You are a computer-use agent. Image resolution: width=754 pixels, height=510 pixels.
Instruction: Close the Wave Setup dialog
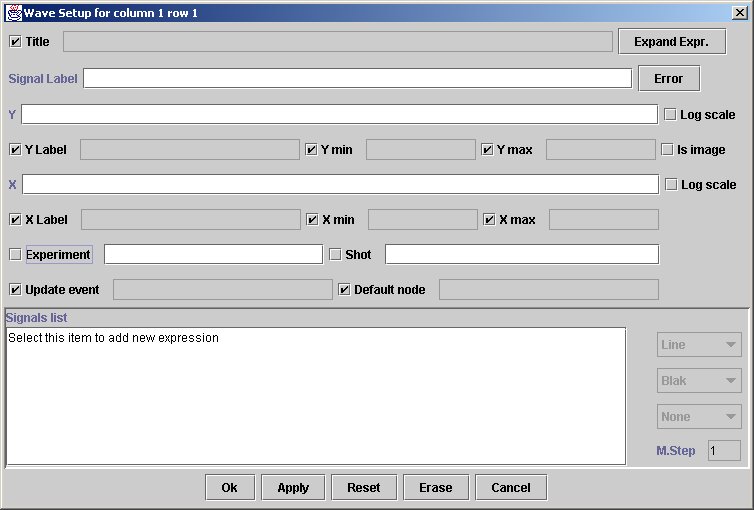[x=740, y=13]
